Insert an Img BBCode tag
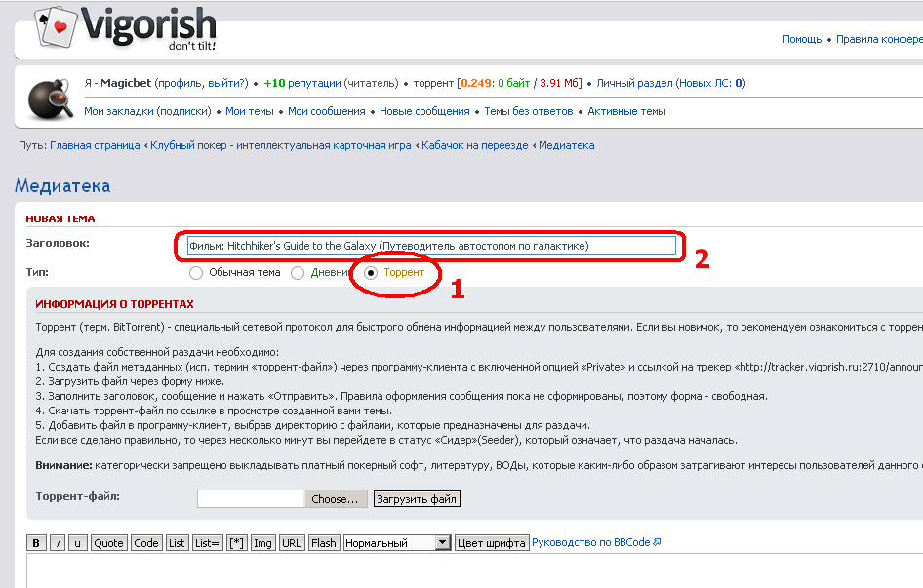 coord(262,543)
